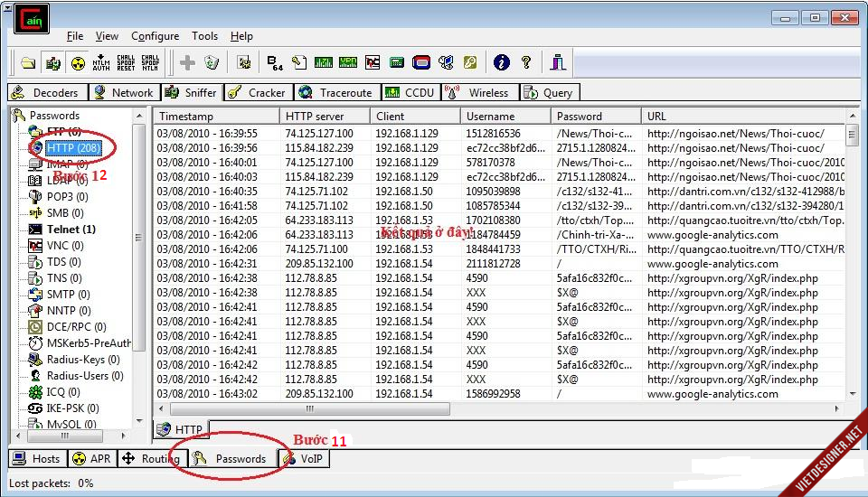This screenshot has width=868, height=497.
Task: Select the row with timestamp 03/08/2010 - 16:43:02
Action: pyautogui.click(x=499, y=394)
